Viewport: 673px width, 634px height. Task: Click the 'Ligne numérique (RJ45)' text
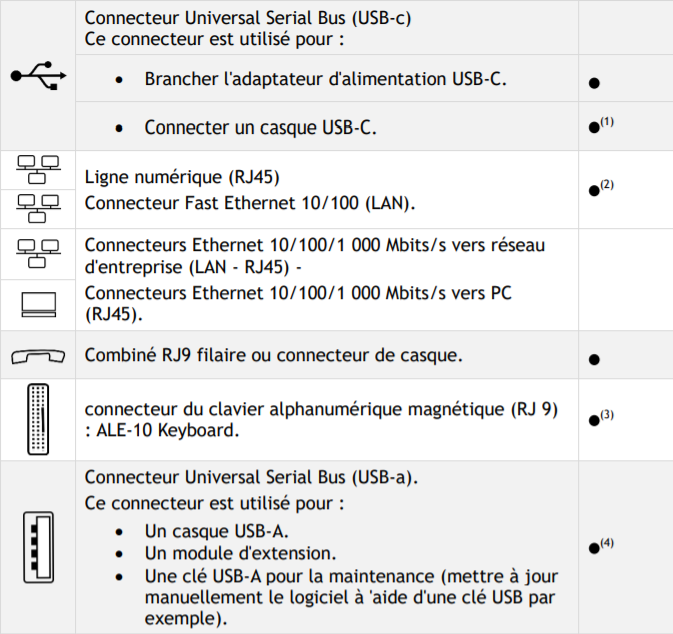(x=182, y=177)
